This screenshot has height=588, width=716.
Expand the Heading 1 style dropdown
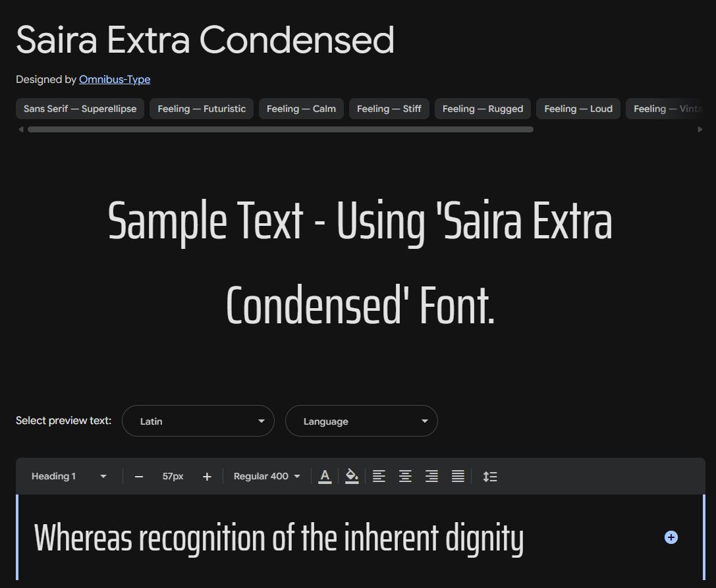[x=69, y=476]
